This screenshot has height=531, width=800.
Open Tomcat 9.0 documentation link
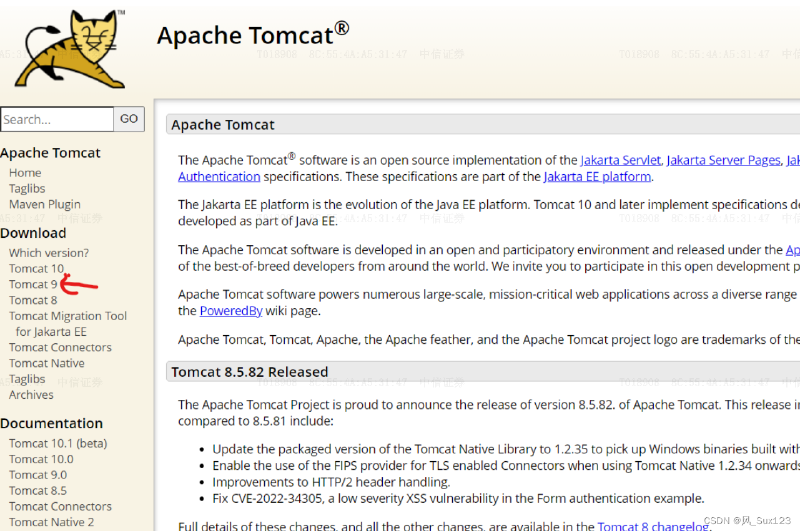point(38,475)
